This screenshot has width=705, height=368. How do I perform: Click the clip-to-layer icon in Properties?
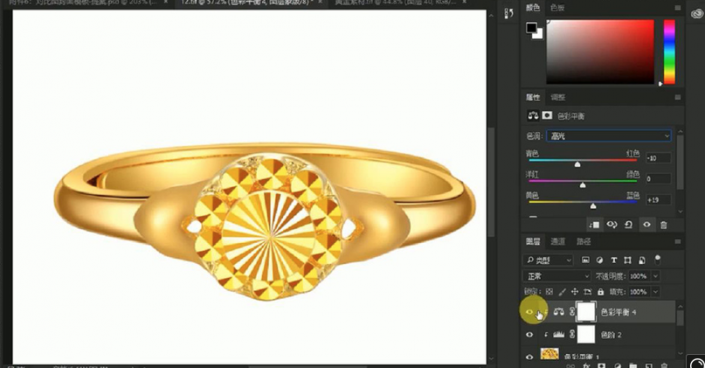click(594, 224)
